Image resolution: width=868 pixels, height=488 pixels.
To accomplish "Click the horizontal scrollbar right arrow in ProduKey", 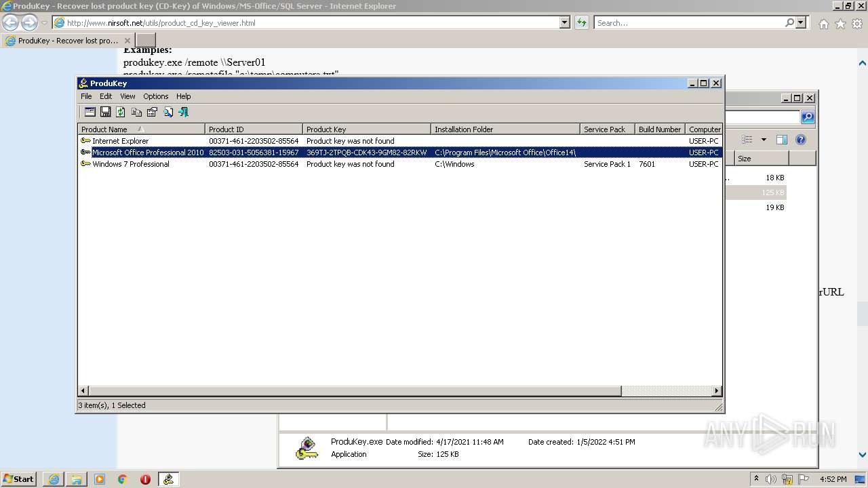I will coord(717,391).
